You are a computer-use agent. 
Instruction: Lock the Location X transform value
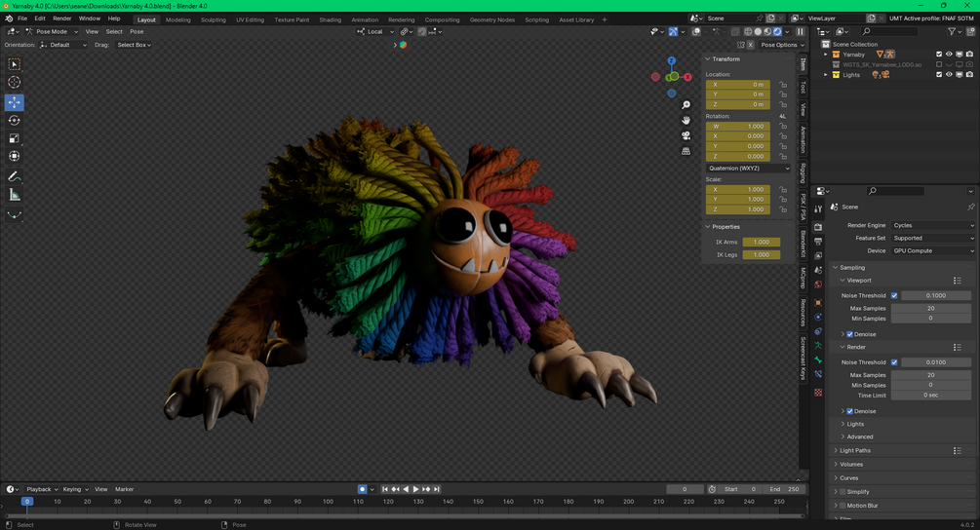pos(783,85)
